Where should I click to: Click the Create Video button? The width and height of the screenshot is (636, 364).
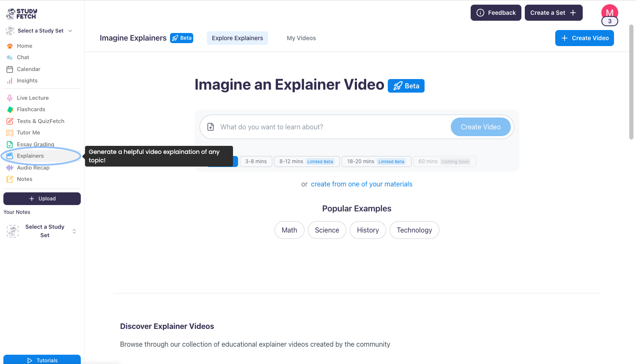coord(584,38)
